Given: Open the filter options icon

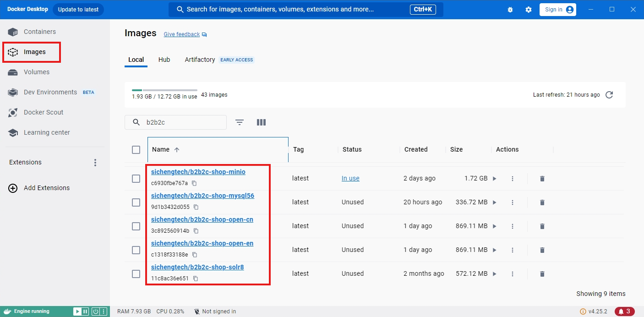Looking at the screenshot, I should (x=240, y=122).
